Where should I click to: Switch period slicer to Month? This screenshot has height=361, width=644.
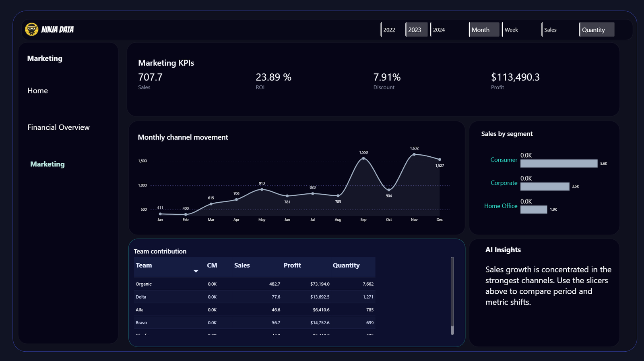[484, 29]
